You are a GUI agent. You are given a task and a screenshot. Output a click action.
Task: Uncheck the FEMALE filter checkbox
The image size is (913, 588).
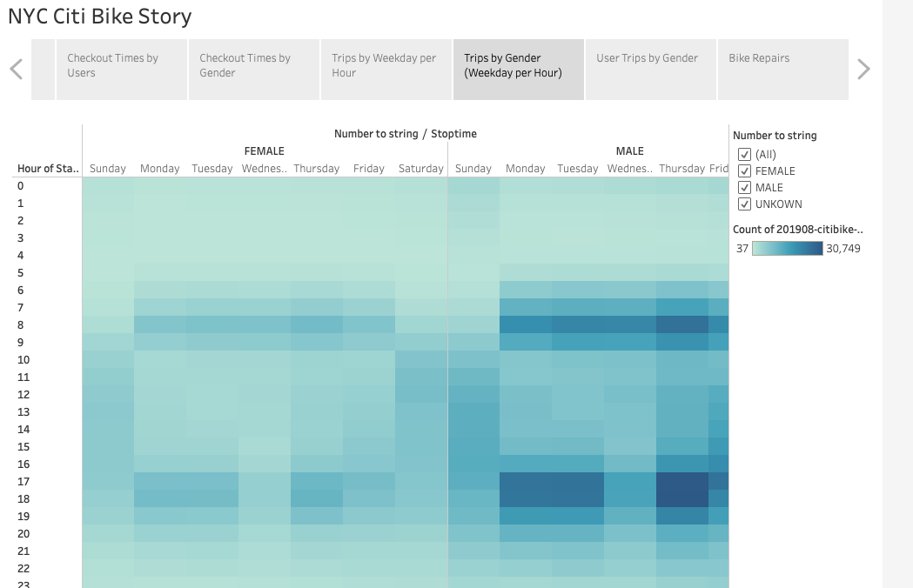pos(744,170)
